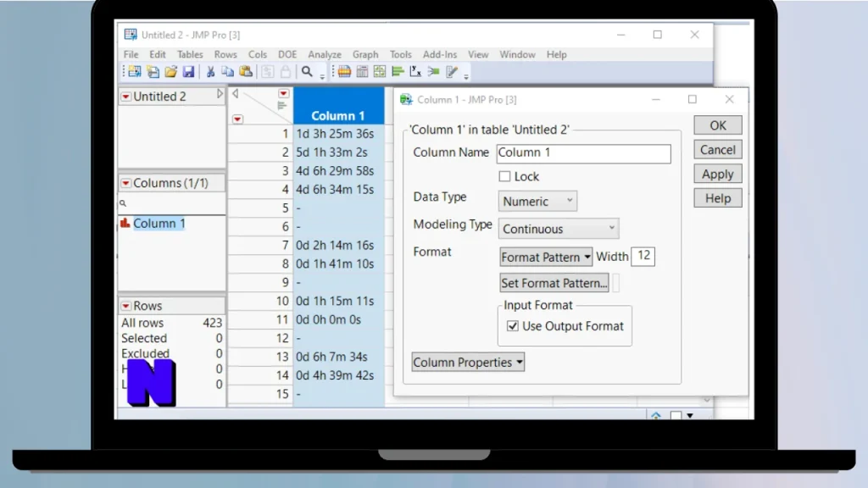Click the Paste clipboard toolbar icon

[x=246, y=71]
